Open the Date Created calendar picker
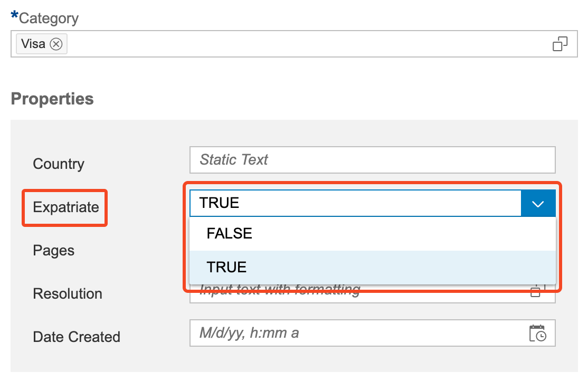The height and width of the screenshot is (381, 588). [537, 333]
